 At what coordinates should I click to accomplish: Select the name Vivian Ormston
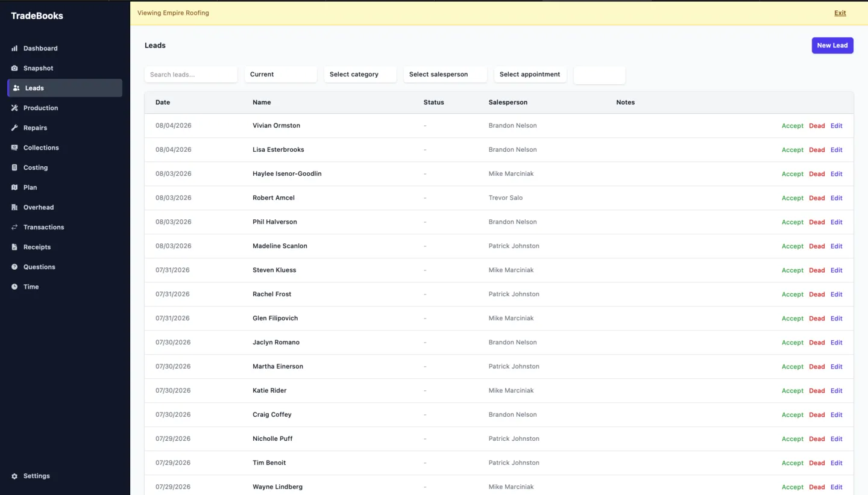click(276, 125)
